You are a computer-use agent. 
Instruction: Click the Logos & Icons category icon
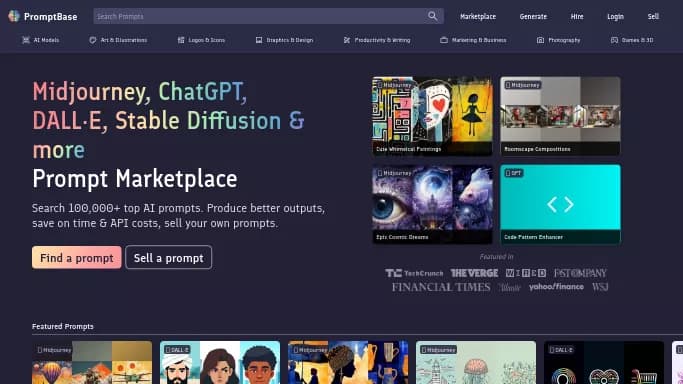coord(181,40)
